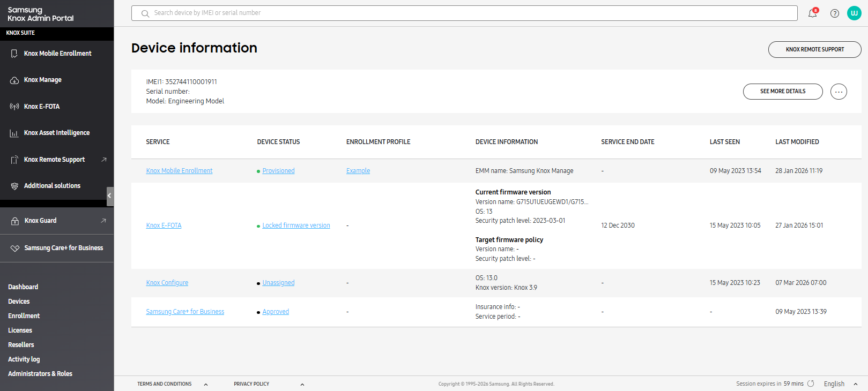
Task: Click the Knox Guard lock icon
Action: coord(15,221)
